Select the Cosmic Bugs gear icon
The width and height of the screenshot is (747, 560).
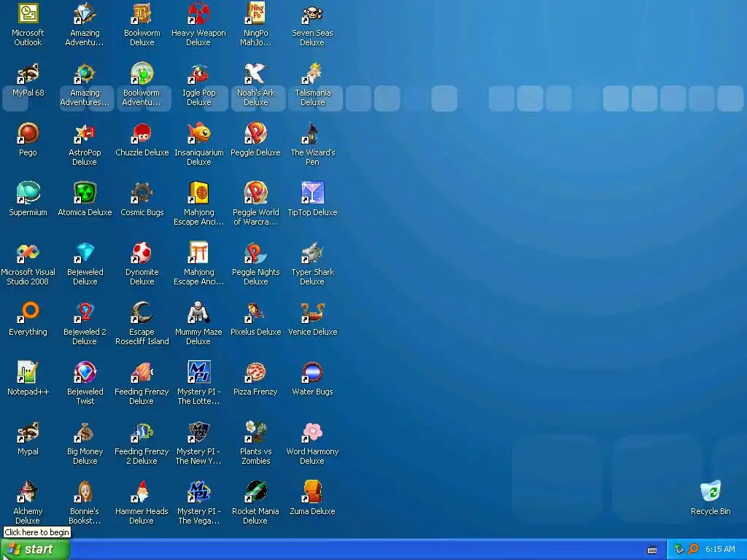(142, 192)
